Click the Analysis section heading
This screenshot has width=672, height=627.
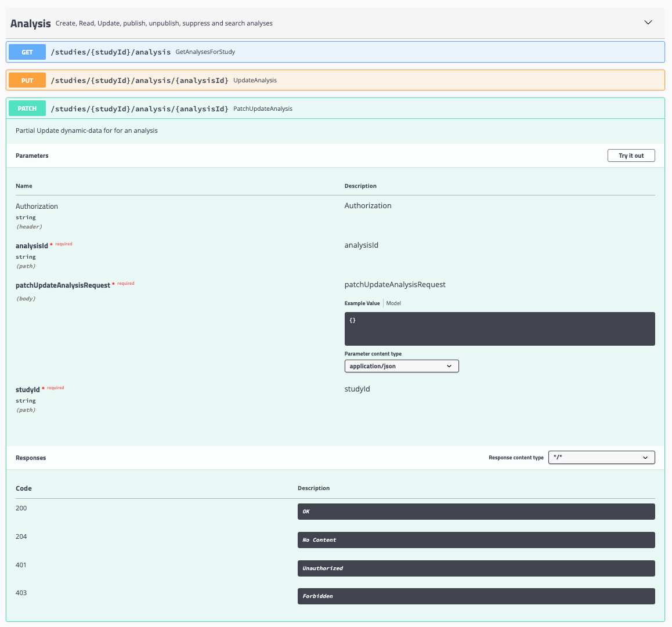[30, 23]
